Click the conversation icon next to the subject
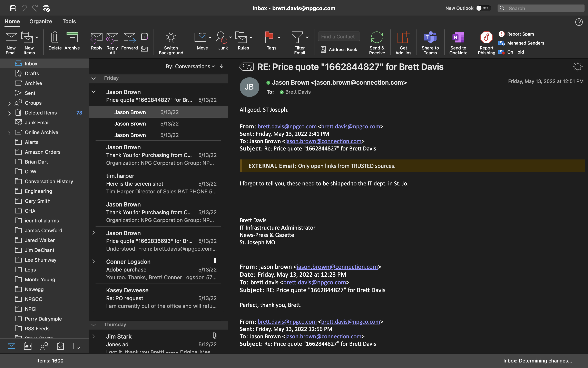 click(x=246, y=67)
